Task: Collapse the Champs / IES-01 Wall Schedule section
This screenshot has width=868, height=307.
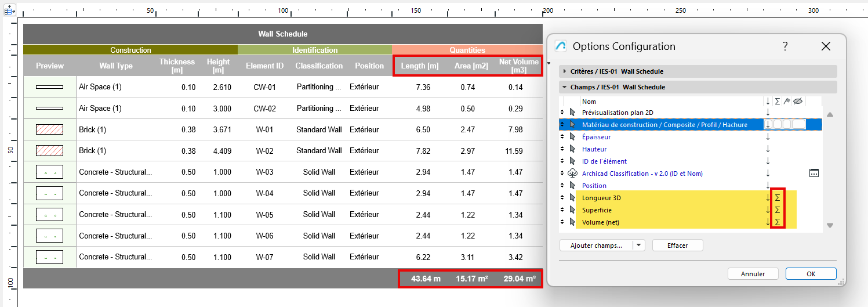Action: (x=565, y=87)
